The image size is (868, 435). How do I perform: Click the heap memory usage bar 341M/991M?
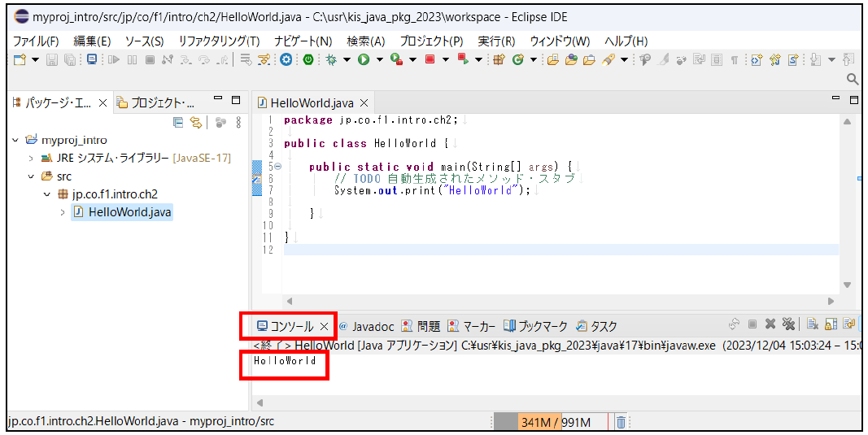(553, 422)
